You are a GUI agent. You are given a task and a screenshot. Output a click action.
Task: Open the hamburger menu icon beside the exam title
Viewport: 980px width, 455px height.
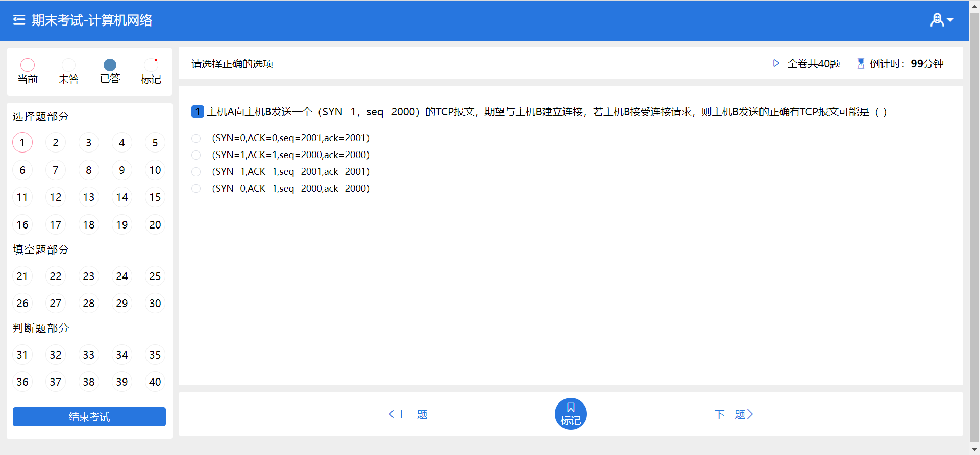tap(19, 20)
